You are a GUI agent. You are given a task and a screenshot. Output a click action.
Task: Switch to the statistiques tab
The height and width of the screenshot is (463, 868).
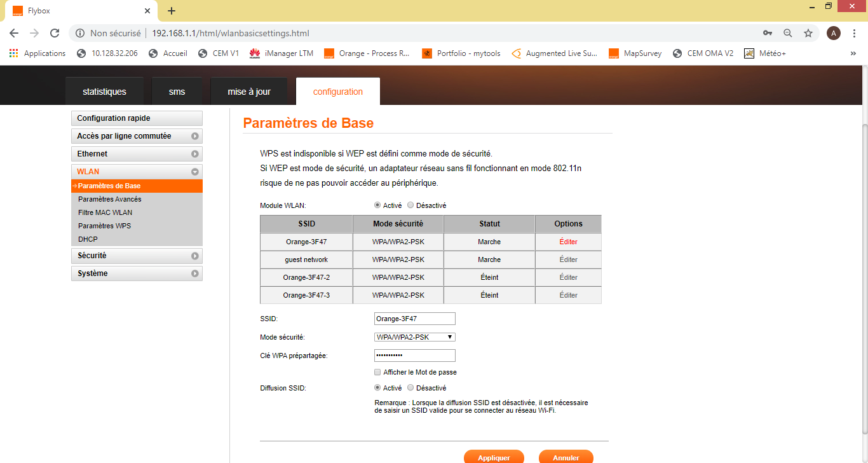point(104,92)
